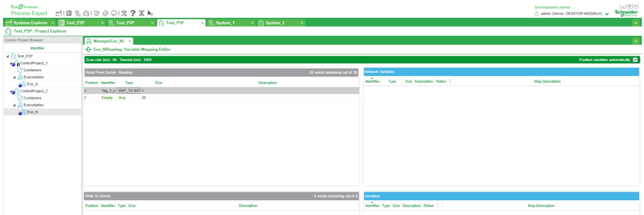Image resolution: width=644 pixels, height=215 pixels.
Task: Click the icon beside Exe_NReading Variable Mapping Editor
Action: [x=88, y=49]
